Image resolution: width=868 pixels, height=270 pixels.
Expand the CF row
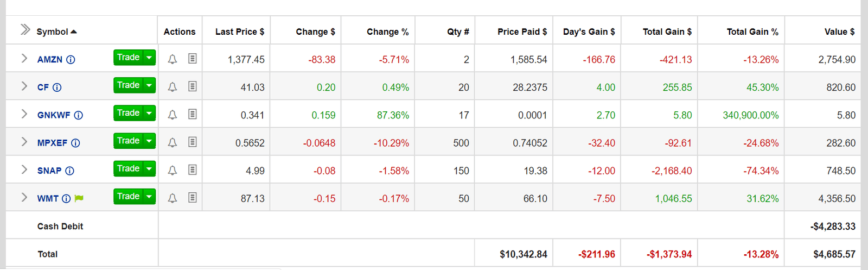tap(24, 86)
